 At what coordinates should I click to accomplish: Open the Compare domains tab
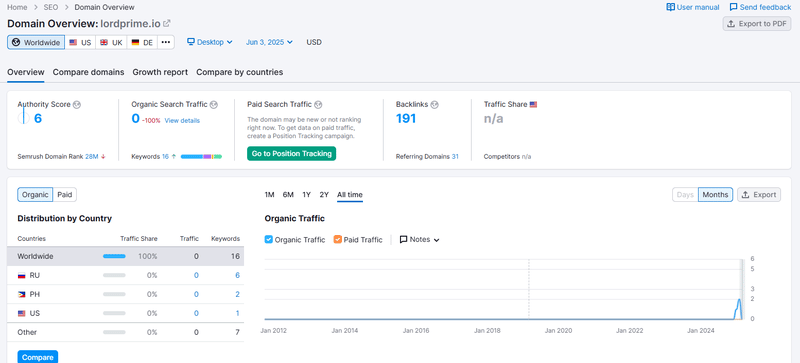(88, 72)
